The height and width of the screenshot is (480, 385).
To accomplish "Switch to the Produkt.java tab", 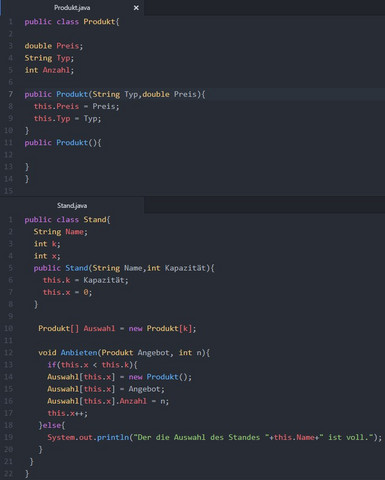I will click(72, 8).
